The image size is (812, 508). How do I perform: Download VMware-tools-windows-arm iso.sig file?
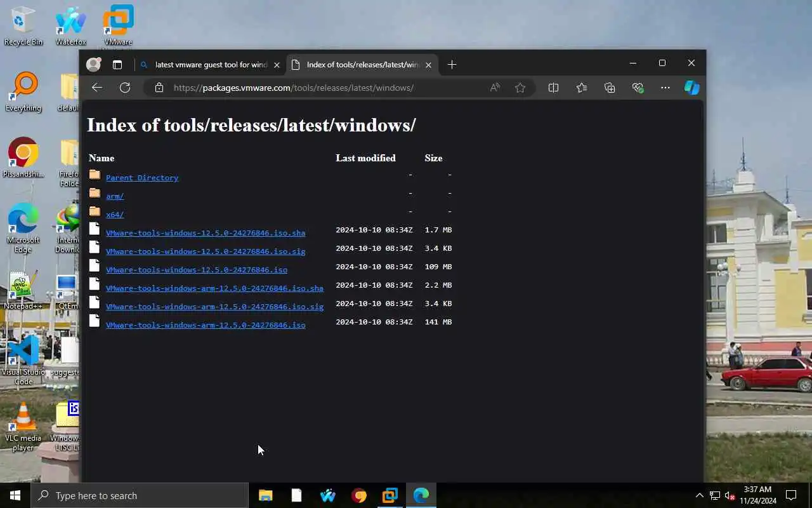click(214, 307)
